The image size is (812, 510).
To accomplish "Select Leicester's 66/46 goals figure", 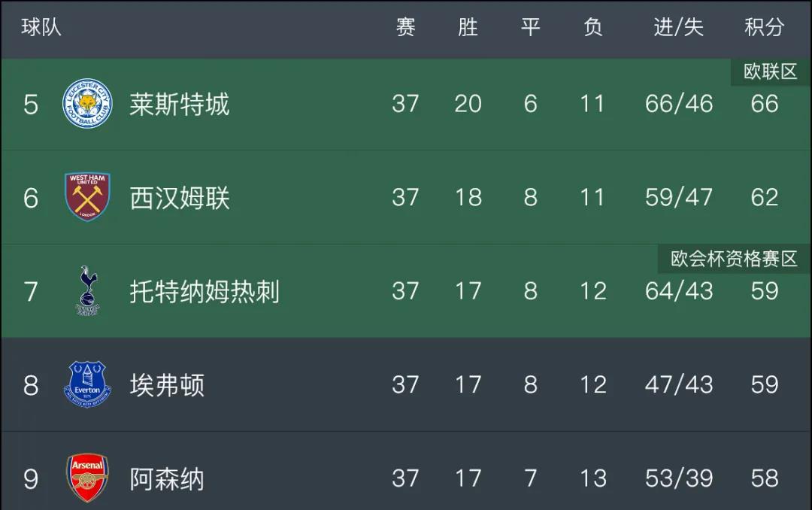I will [678, 104].
